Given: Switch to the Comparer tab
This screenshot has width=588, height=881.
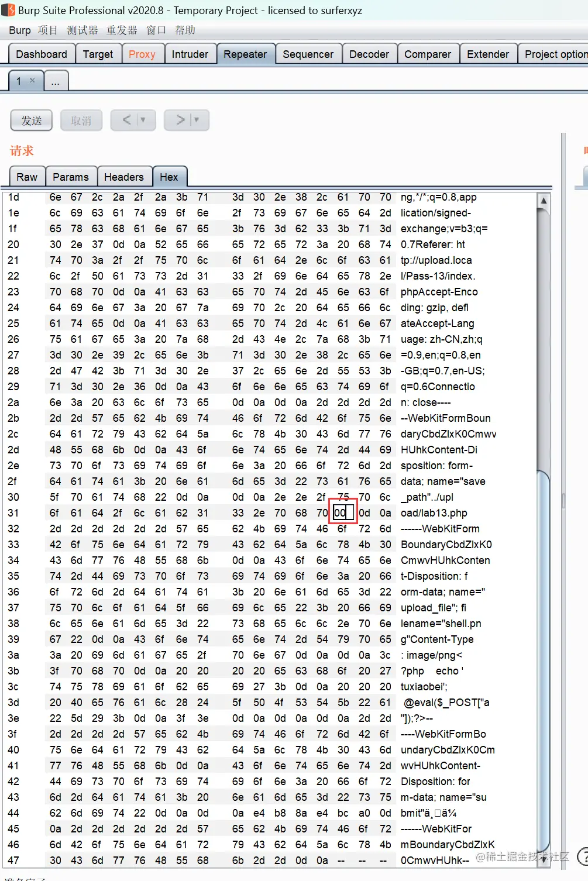Looking at the screenshot, I should tap(428, 54).
